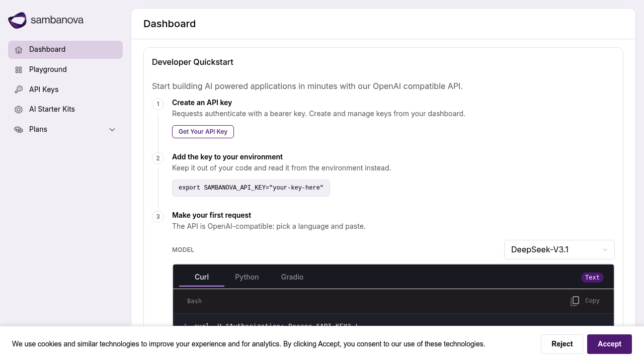Viewport: 644px width, 362px height.
Task: Click the 'Add the key to your environment' heading
Action: 227,157
